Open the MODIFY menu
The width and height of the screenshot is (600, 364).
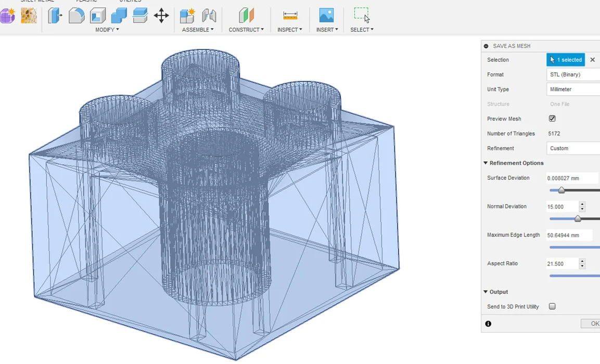click(x=107, y=30)
